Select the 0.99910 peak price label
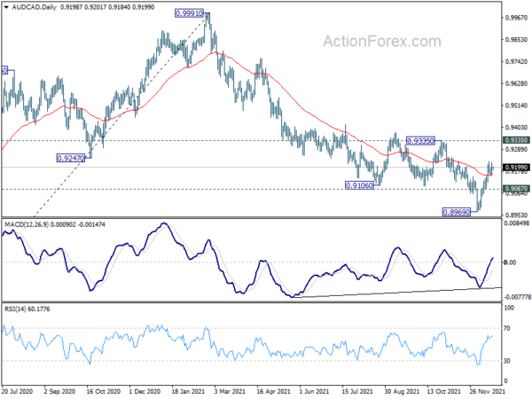Screen dimensions: 532x399 (x=190, y=13)
